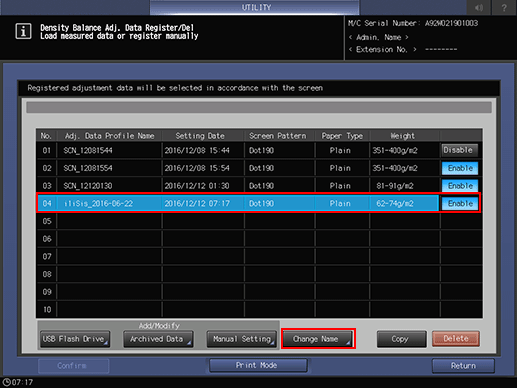
Task: Open Archived Data selection
Action: point(158,339)
